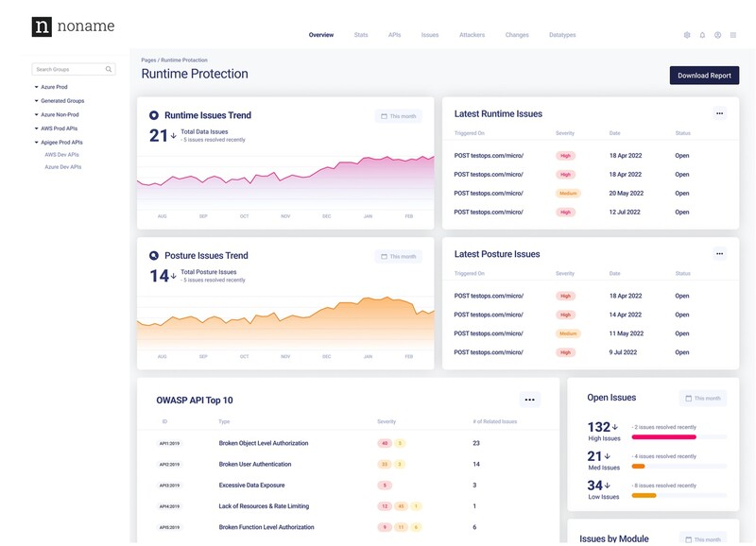Image resolution: width=756 pixels, height=546 pixels.
Task: Open OWASP API Top 10 ellipsis menu
Action: coord(529,400)
